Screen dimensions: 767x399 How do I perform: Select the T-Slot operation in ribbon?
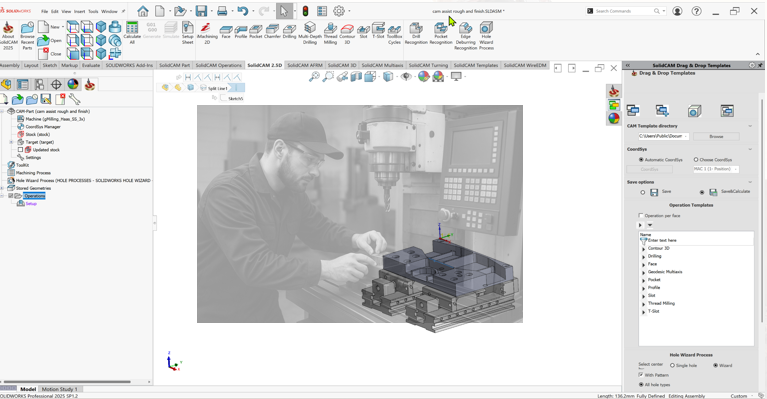(x=379, y=31)
